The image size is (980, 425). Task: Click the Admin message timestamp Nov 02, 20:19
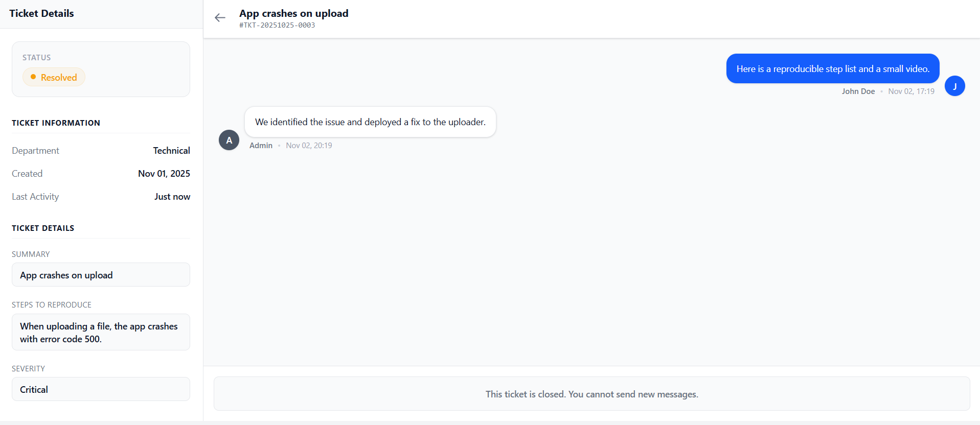[309, 146]
